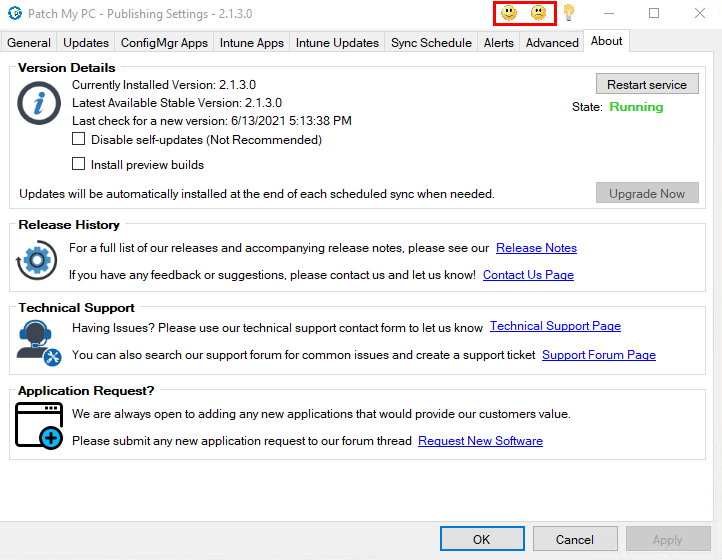Click the Last check for new version text
The image size is (722, 560).
pos(212,121)
